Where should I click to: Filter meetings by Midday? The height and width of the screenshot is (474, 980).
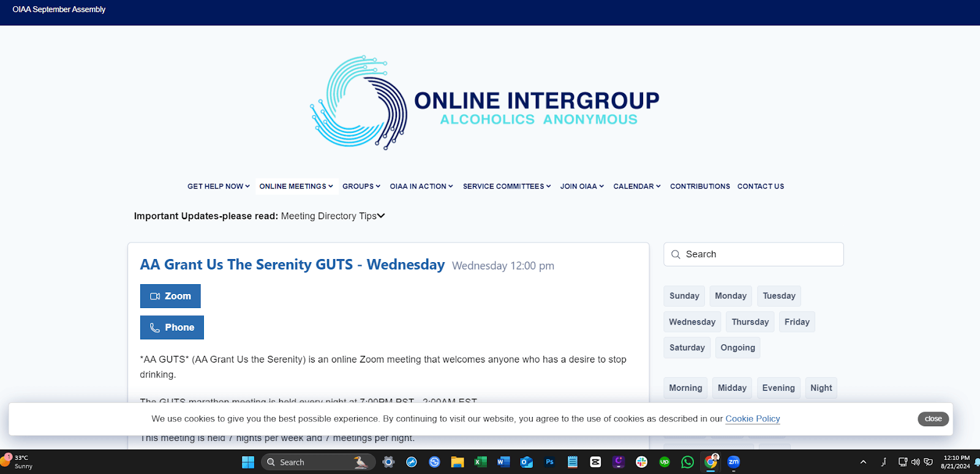point(732,388)
